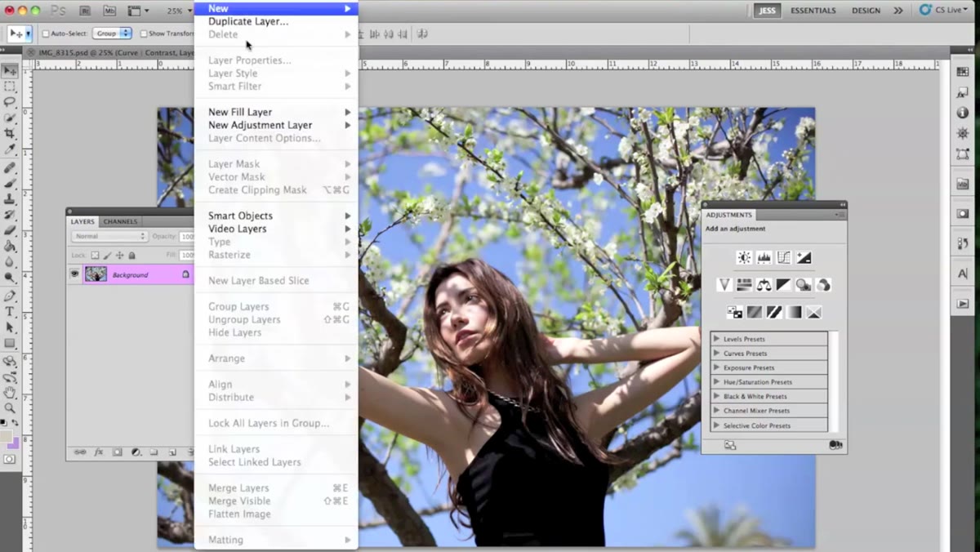Select the Crop tool
The image size is (980, 552).
pos(10,134)
